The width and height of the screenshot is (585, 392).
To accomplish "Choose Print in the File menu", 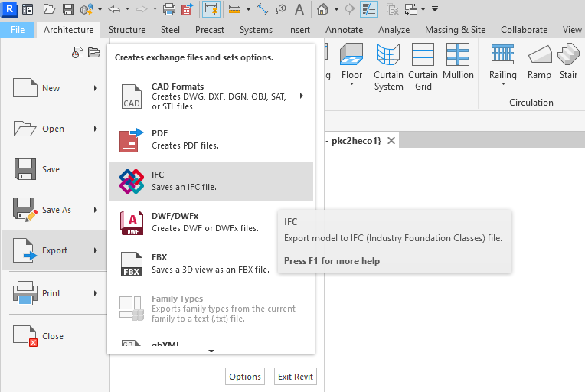I will pyautogui.click(x=55, y=293).
